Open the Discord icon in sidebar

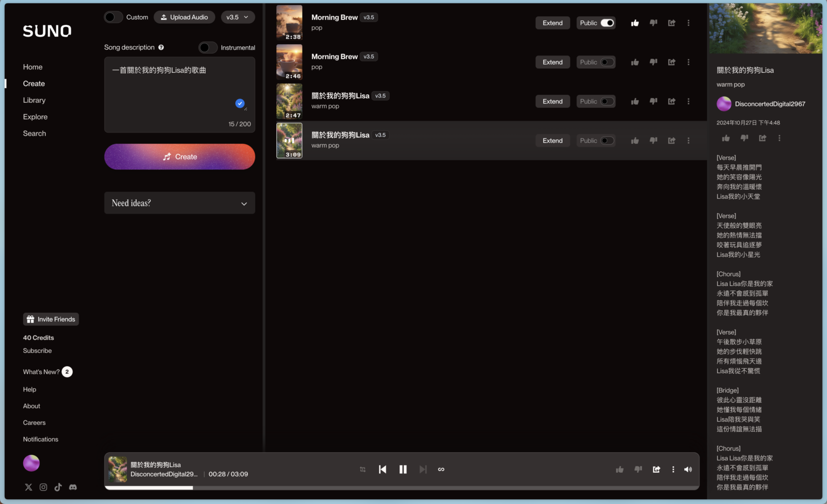[73, 487]
